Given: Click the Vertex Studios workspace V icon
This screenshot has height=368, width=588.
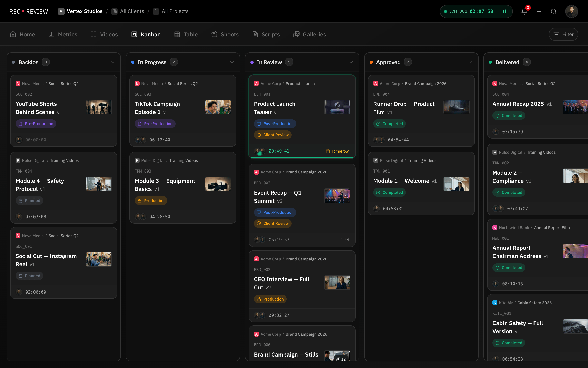Looking at the screenshot, I should tap(61, 11).
